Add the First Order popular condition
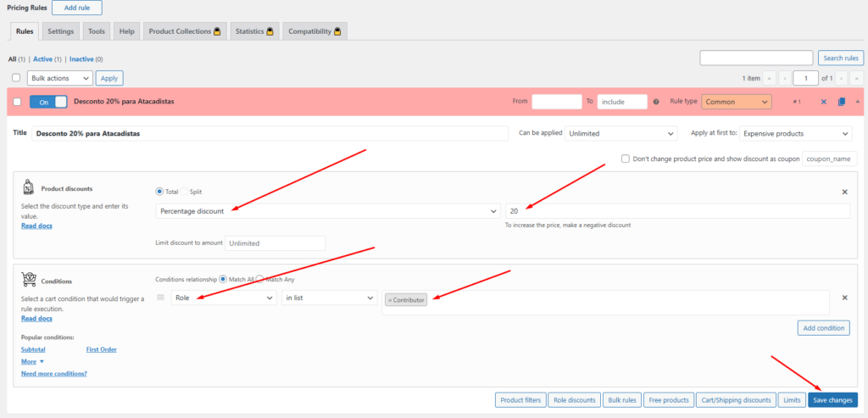 102,349
